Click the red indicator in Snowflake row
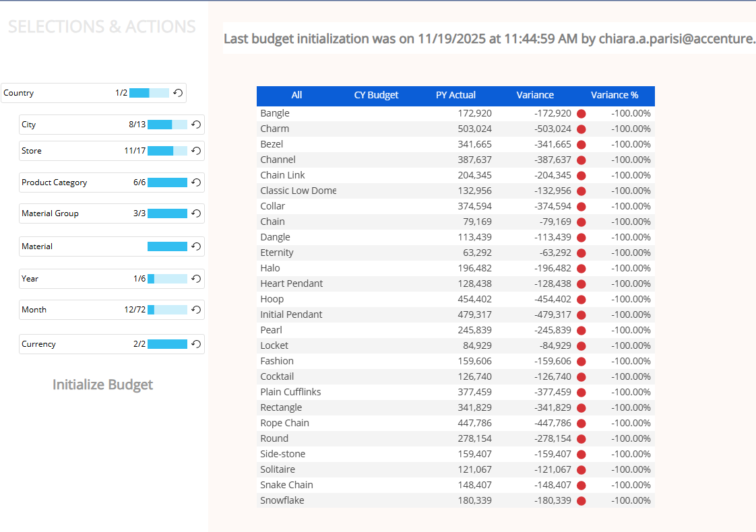This screenshot has width=756, height=532. (581, 500)
